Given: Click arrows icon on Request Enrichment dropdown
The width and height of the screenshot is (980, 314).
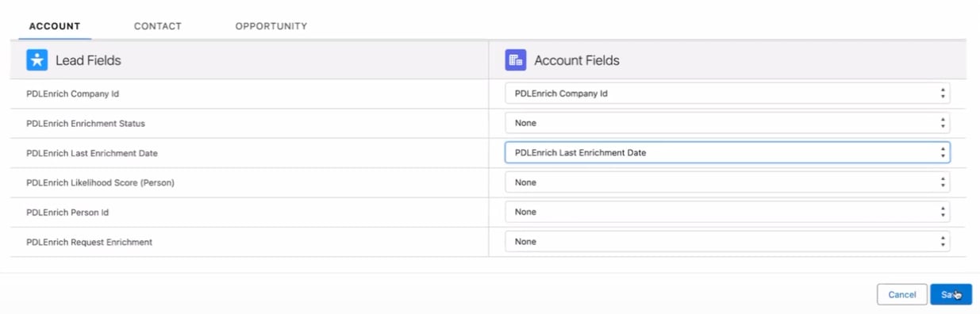Looking at the screenshot, I should [943, 241].
